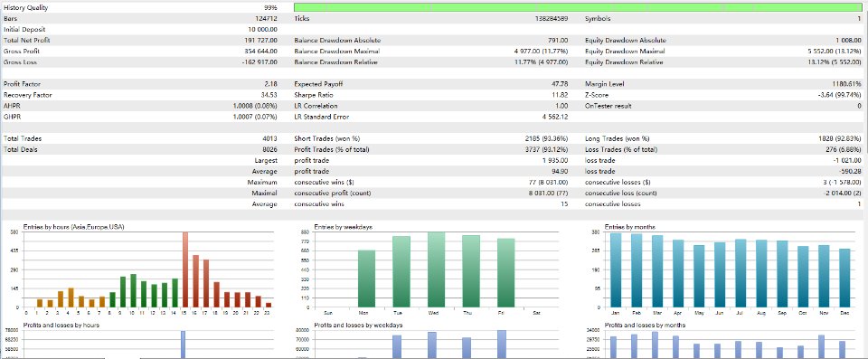The height and width of the screenshot is (359, 868).
Task: Click the Profit Factor value 2.18
Action: [x=270, y=84]
